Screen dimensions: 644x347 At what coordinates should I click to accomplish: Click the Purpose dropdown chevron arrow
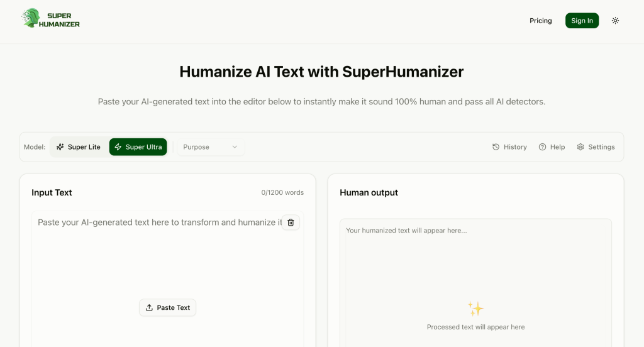coord(235,147)
